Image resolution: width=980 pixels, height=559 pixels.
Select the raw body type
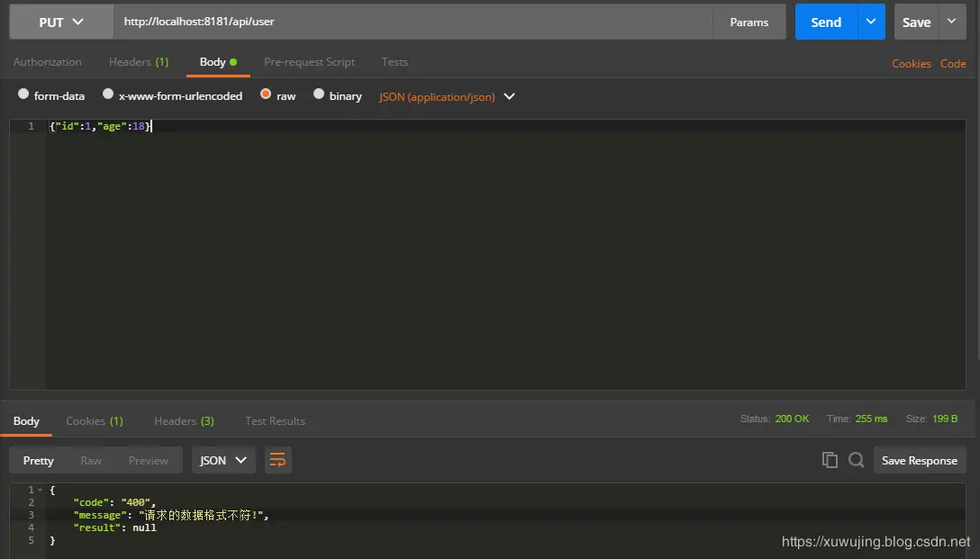click(x=266, y=94)
